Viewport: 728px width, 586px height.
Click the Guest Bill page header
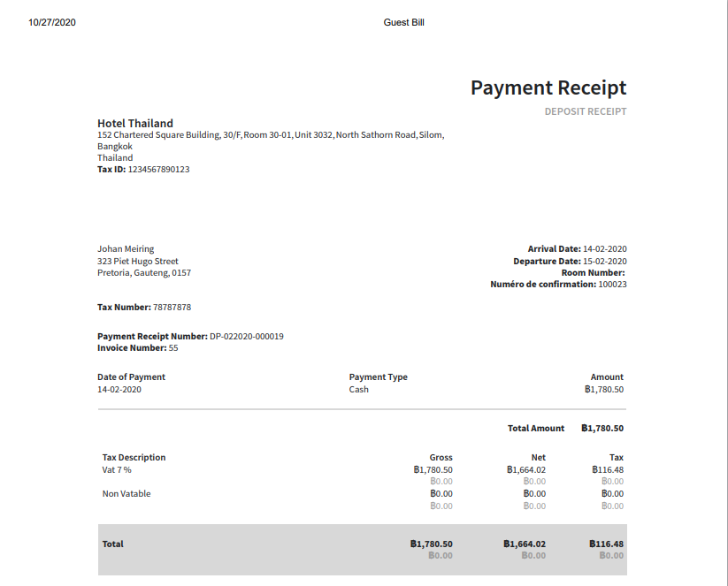point(404,22)
